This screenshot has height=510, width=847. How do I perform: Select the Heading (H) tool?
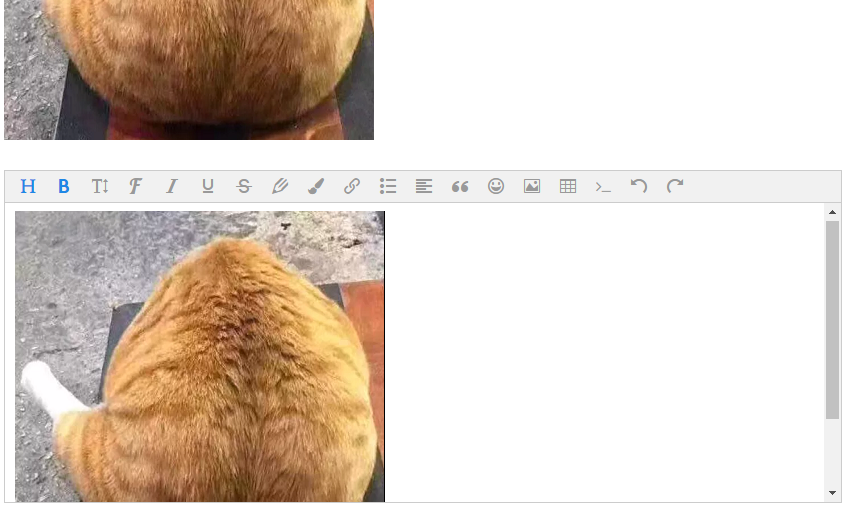click(28, 186)
